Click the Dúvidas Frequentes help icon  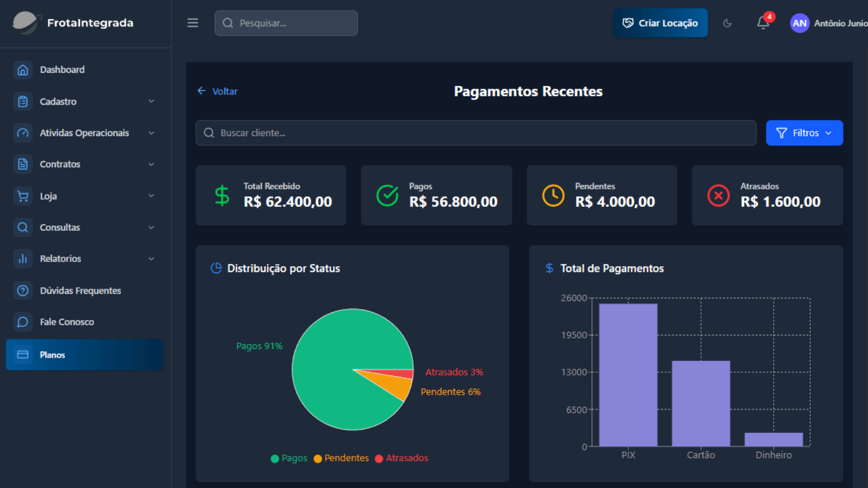(23, 291)
